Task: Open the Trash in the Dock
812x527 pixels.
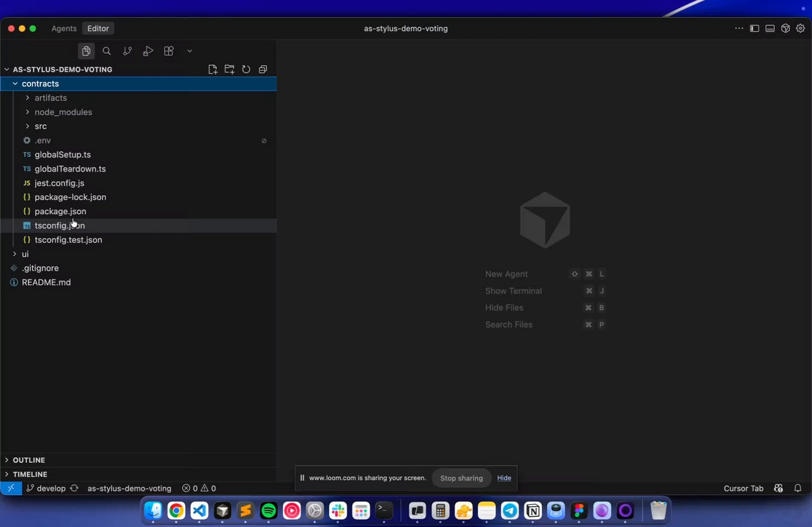Action: pos(658,510)
